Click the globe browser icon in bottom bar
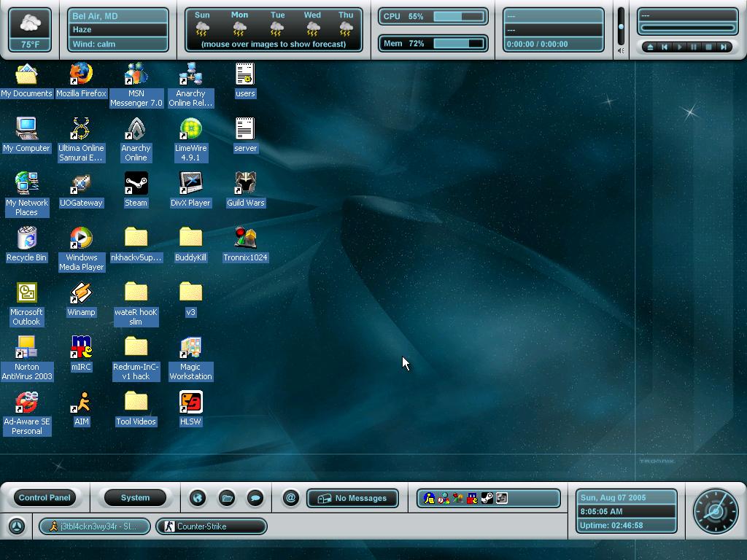 198,498
